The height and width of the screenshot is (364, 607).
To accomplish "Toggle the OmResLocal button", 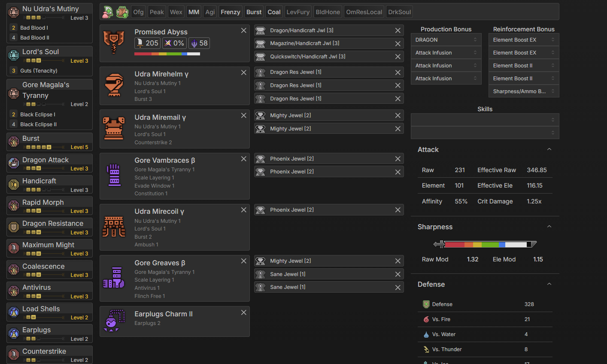I will (x=364, y=12).
